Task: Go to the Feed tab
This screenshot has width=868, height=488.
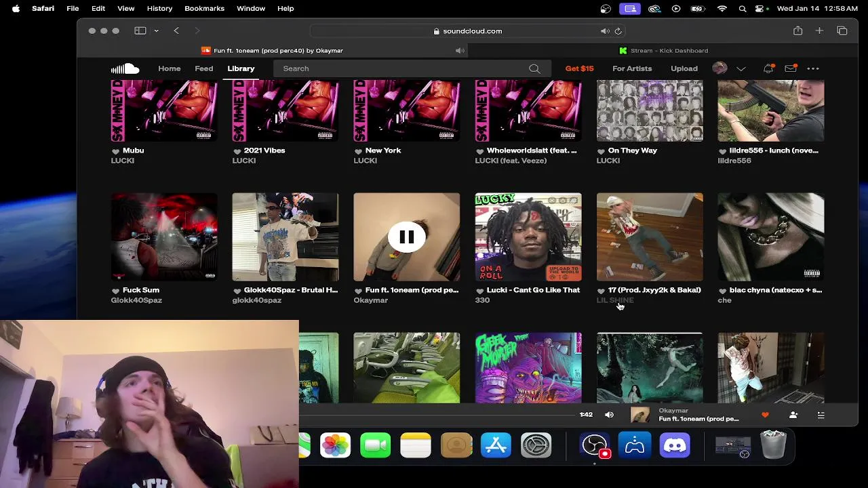Action: (203, 68)
